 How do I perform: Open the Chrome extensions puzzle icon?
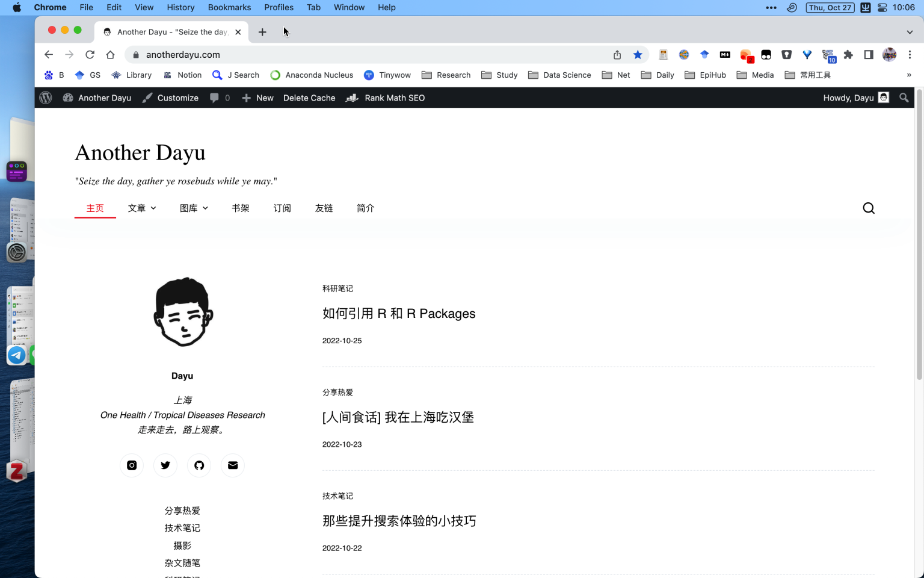coord(848,54)
